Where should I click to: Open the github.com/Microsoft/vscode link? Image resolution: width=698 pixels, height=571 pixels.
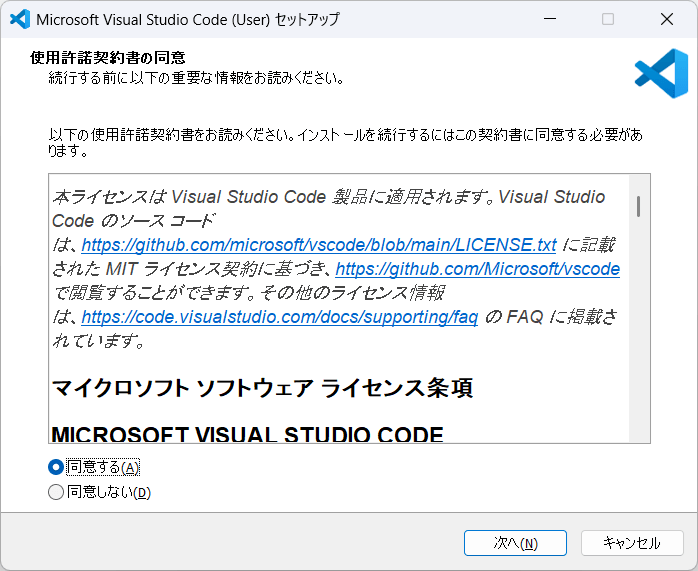(477, 269)
